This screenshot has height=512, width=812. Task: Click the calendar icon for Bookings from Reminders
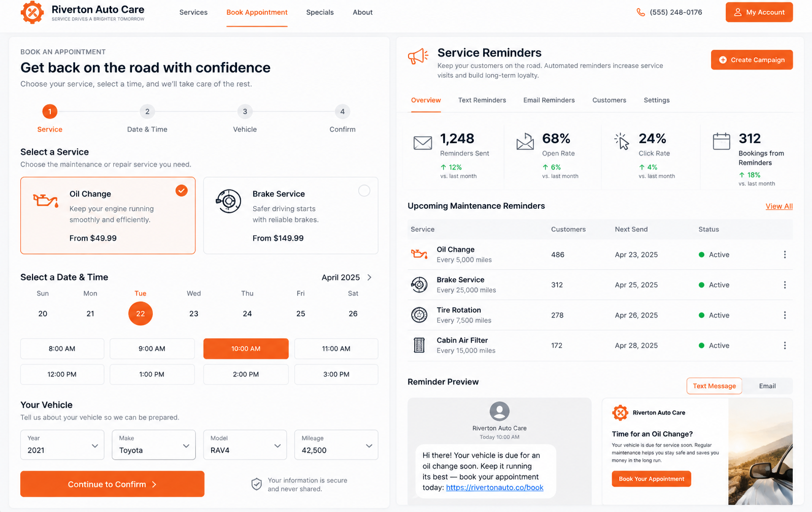pos(721,141)
